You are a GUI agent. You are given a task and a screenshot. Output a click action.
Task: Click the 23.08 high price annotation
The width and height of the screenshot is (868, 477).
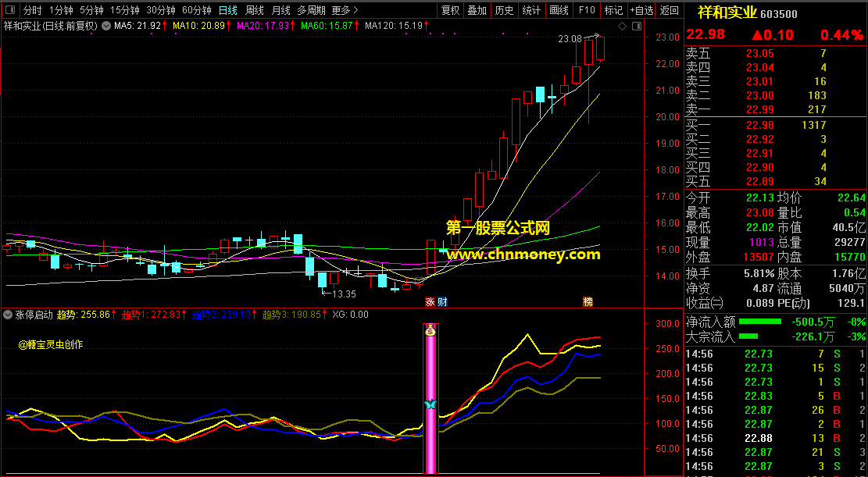(570, 39)
